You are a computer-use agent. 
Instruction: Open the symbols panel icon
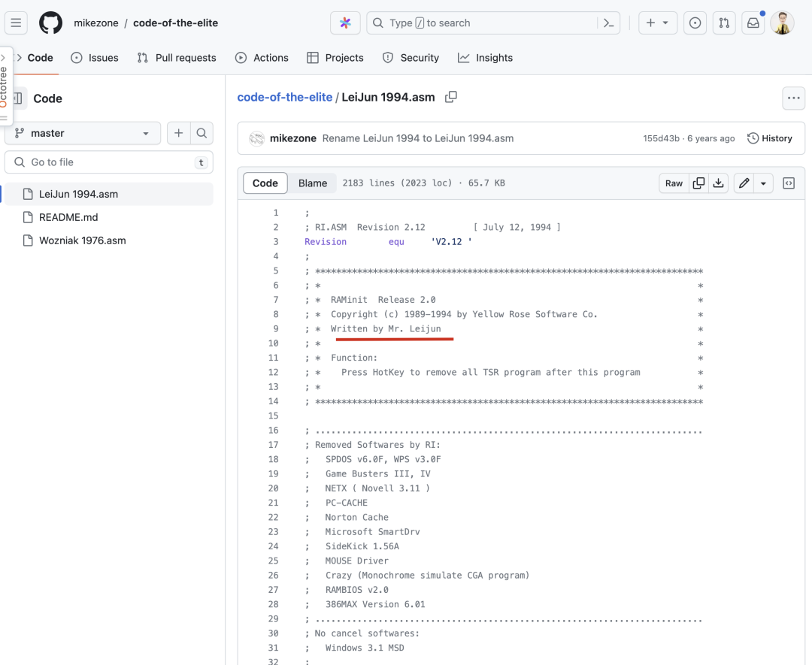click(x=789, y=183)
